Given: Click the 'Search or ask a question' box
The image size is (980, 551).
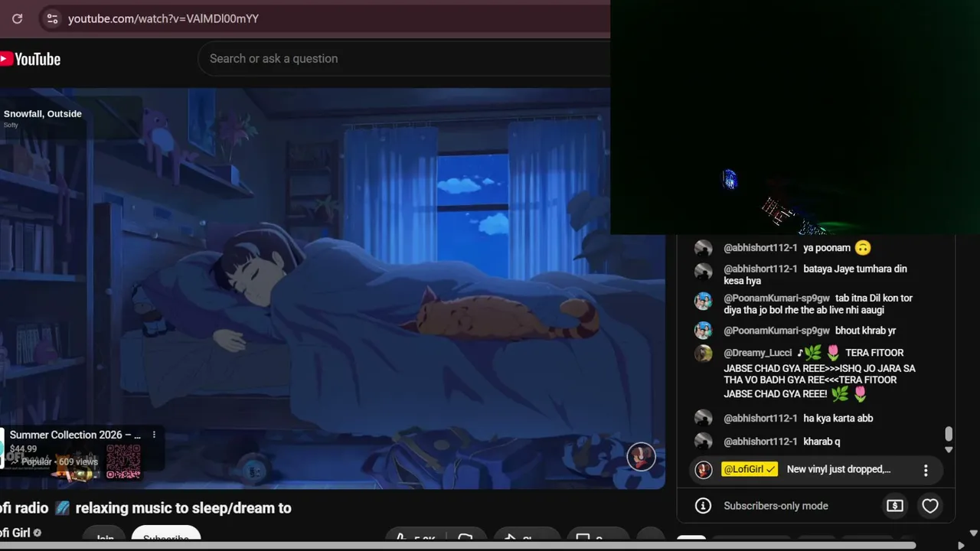Looking at the screenshot, I should point(404,59).
